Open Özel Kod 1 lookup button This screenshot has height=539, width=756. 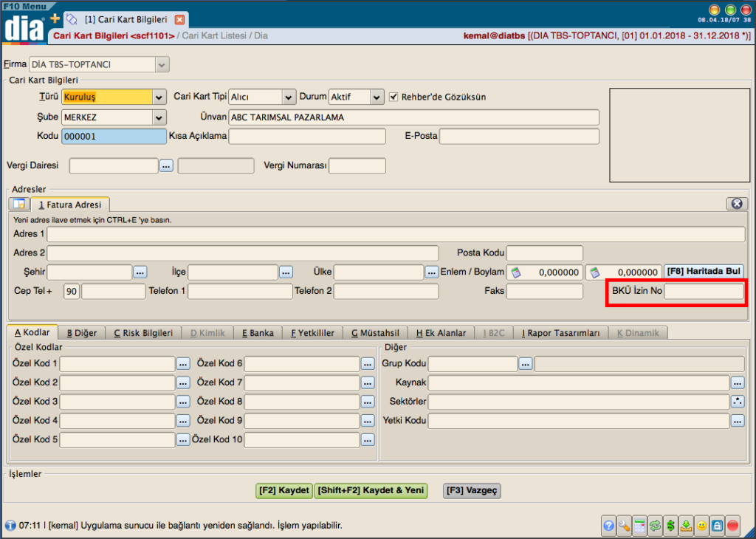pos(183,364)
